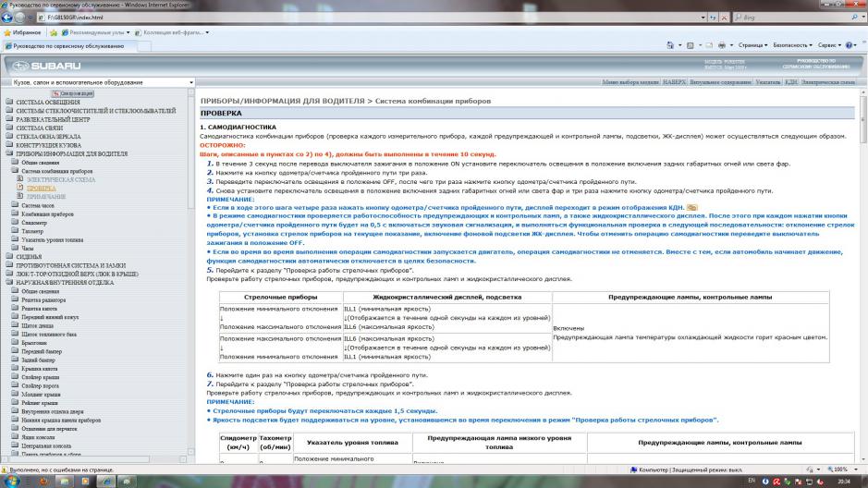Open the Коллекция веб-фрагментов item
This screenshot has width=868, height=488.
(172, 32)
